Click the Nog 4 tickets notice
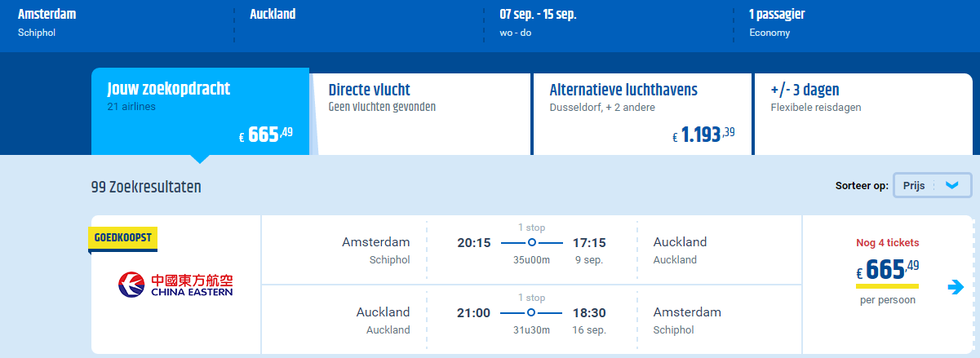980x358 pixels. coord(887,242)
